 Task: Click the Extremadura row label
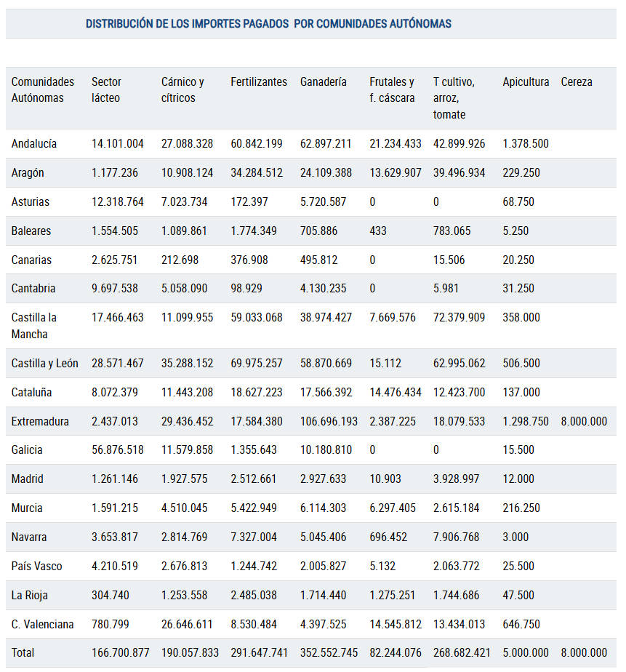(40, 421)
